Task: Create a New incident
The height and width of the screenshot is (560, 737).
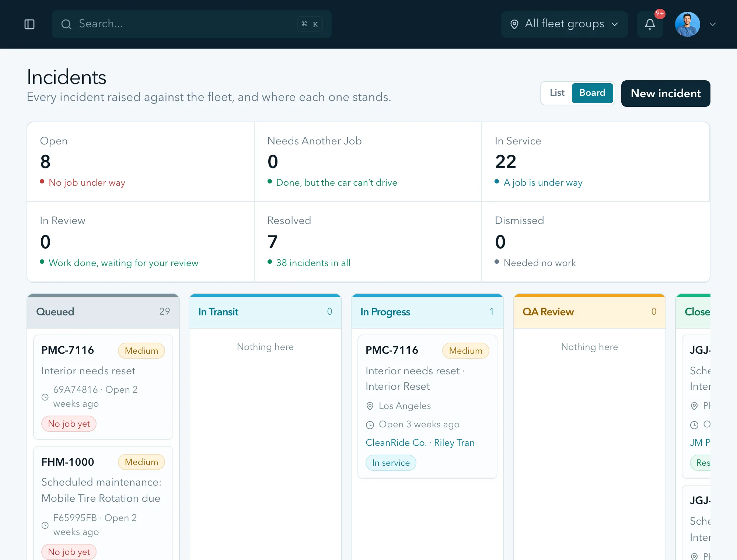Action: pyautogui.click(x=666, y=94)
